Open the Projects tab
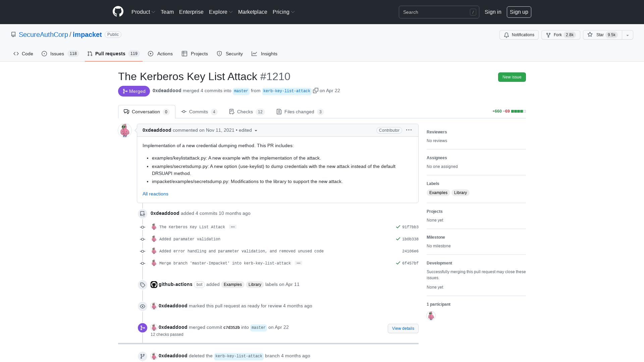Viewport: 644px width, 362px height. click(195, 54)
